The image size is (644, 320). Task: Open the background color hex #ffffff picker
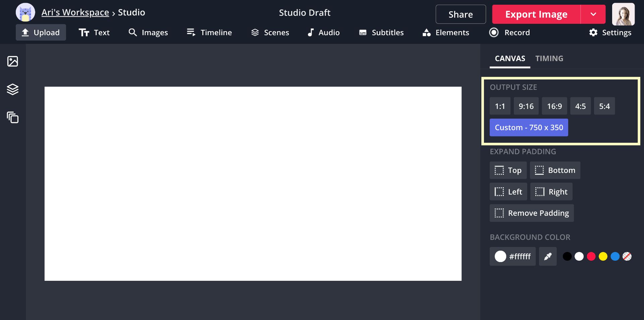(x=513, y=256)
